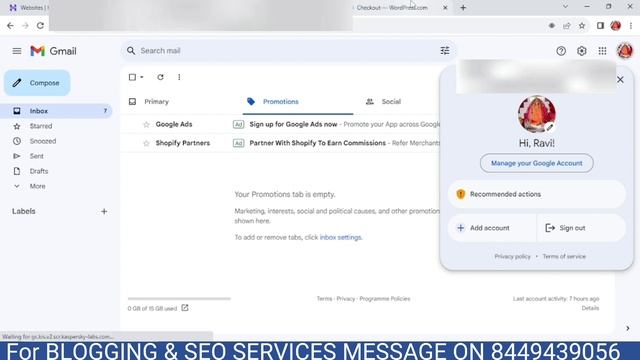Image resolution: width=640 pixels, height=360 pixels.
Task: Open the Programme Policies footer link
Action: click(x=384, y=299)
